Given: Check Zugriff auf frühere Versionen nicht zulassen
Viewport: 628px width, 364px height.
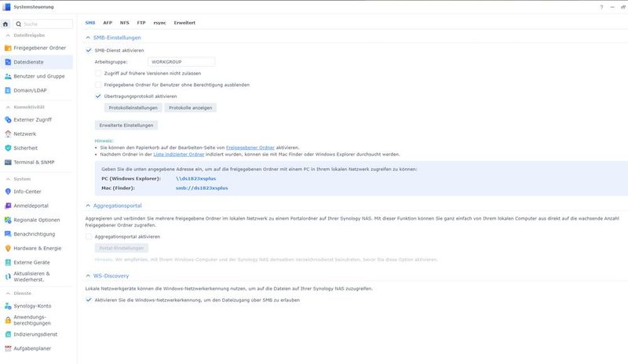Looking at the screenshot, I should [x=98, y=73].
